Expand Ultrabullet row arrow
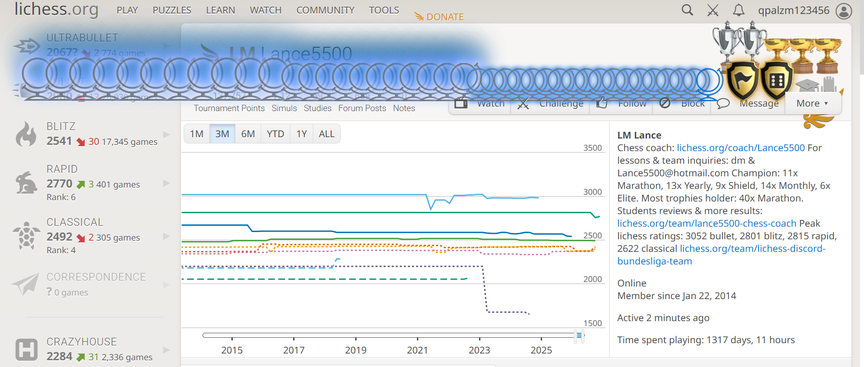 click(166, 46)
